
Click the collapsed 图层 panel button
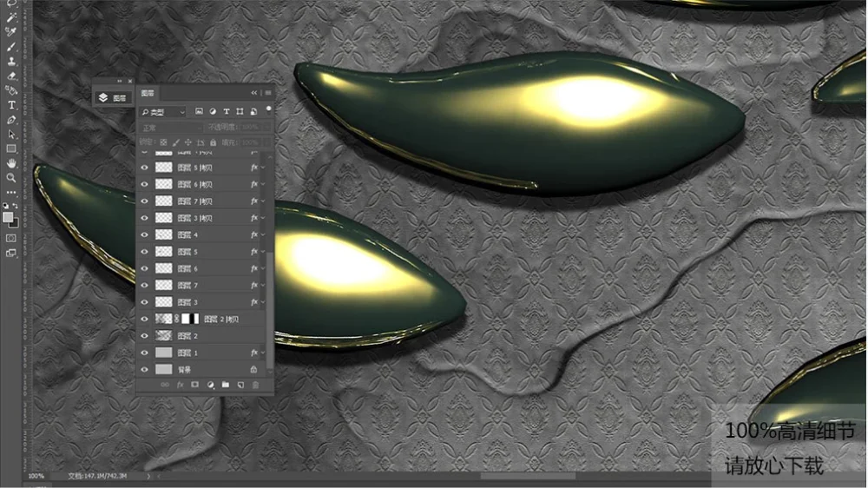point(112,98)
